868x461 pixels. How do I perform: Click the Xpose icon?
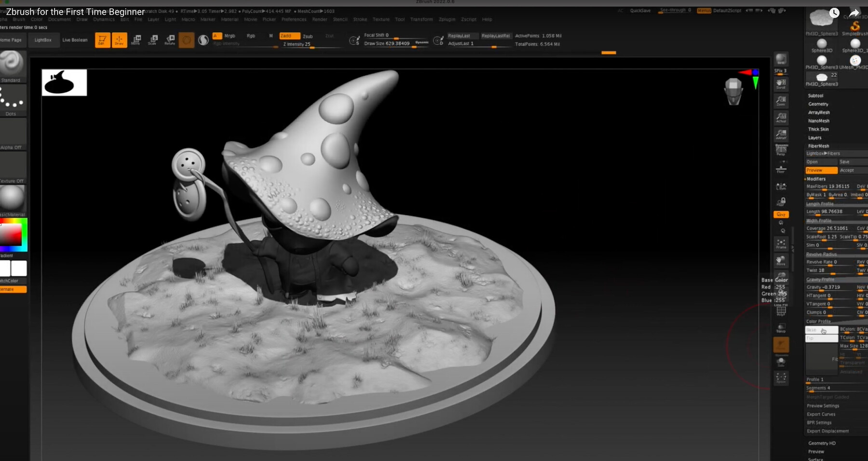click(781, 378)
